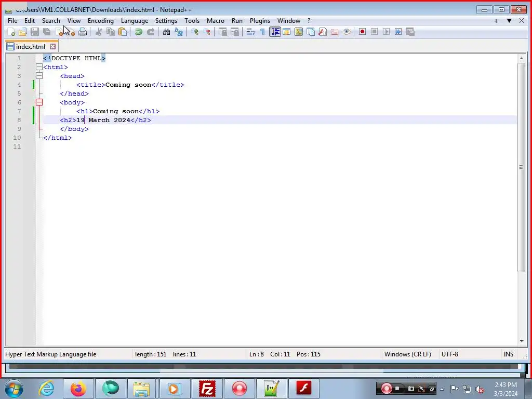Open the Encoding menu
This screenshot has width=532, height=399.
click(101, 21)
